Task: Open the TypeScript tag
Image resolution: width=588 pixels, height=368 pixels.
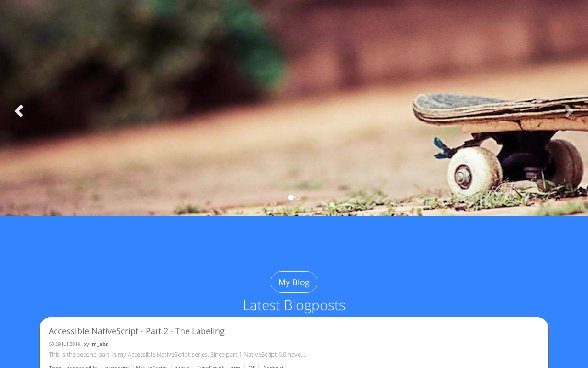Action: pyautogui.click(x=210, y=366)
